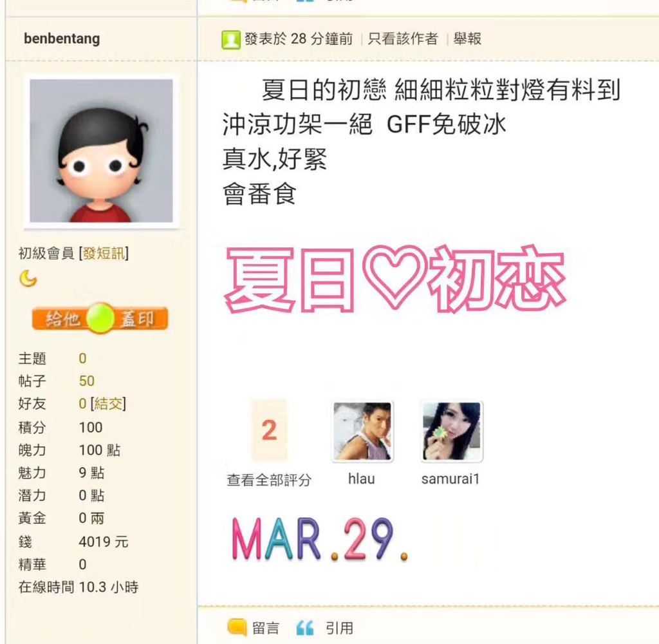Viewport: 659px width, 644px height.
Task: Click 舉報 to report this post
Action: pos(467,39)
